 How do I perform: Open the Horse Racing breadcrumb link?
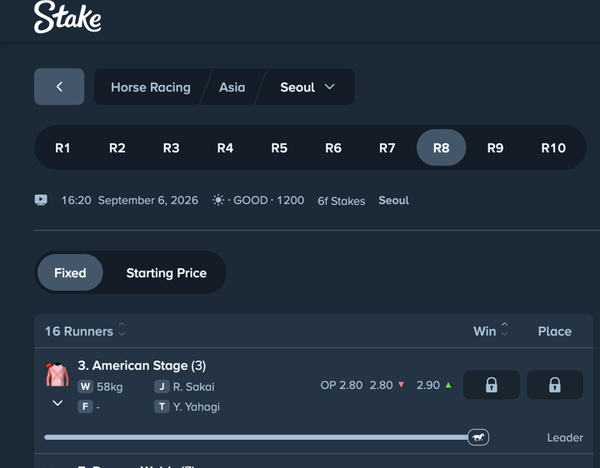point(151,87)
